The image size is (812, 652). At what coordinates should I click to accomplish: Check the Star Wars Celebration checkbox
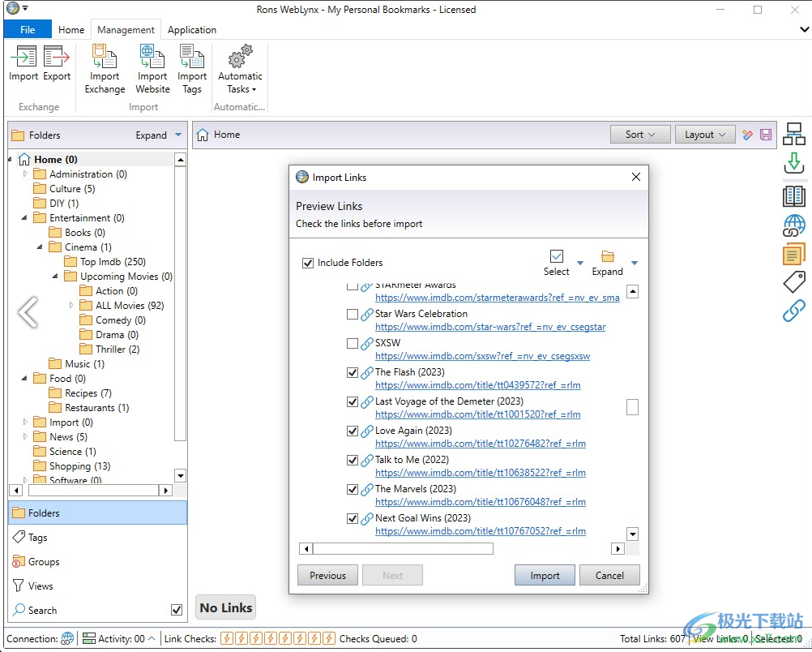point(353,314)
